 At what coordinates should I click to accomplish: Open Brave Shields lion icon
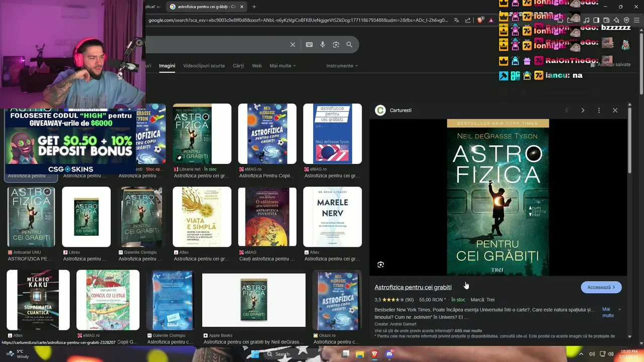[480, 20]
